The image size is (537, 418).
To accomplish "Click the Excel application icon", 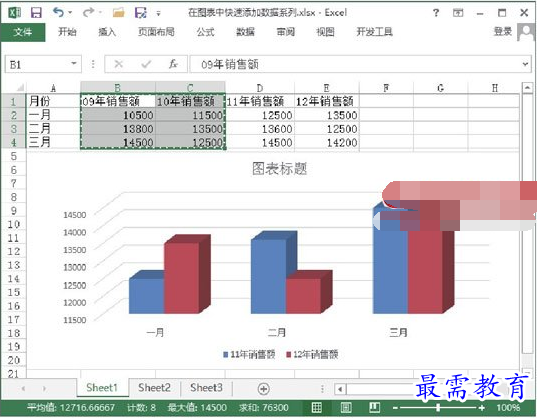I will click(x=14, y=13).
